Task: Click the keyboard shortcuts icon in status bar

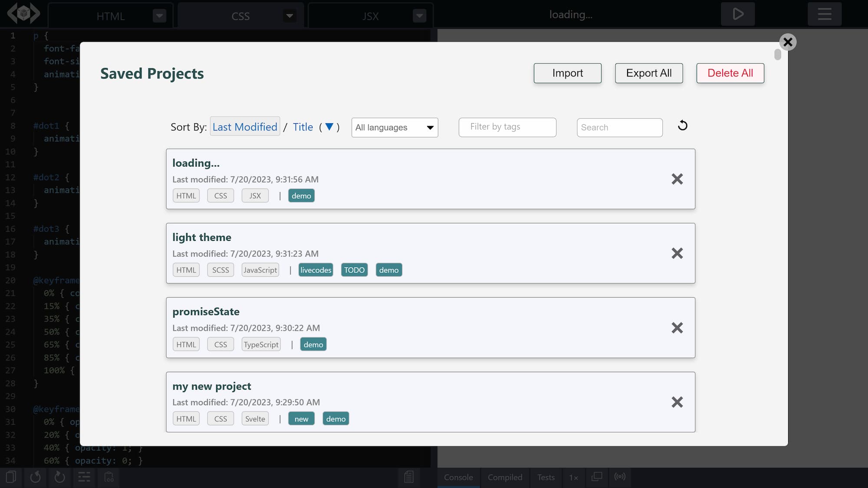Action: click(x=84, y=477)
